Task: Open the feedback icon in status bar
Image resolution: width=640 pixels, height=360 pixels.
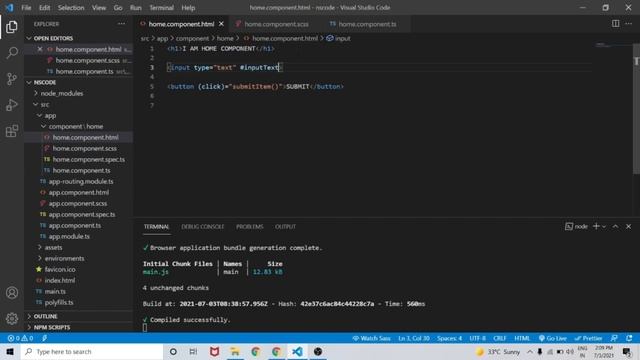Action: click(614, 338)
